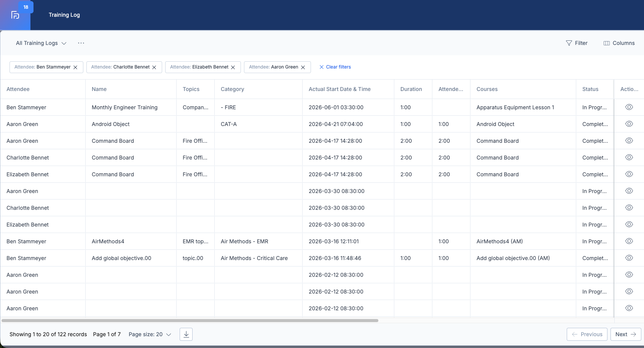Click the horizontal table scrollbar
The height and width of the screenshot is (348, 644).
[190, 321]
